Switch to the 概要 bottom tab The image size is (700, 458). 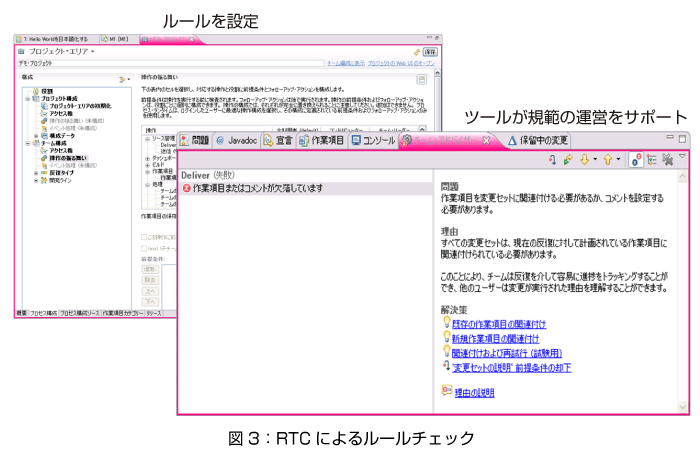pos(21,313)
